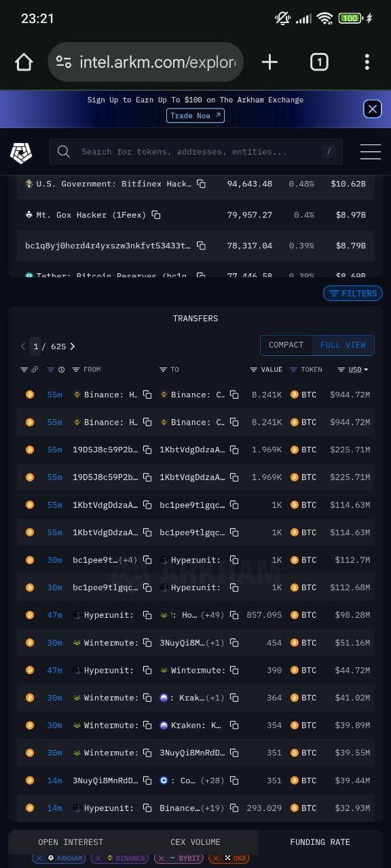Click the clock time-sort icon in transfers header
This screenshot has width=391, height=868.
pyautogui.click(x=62, y=370)
